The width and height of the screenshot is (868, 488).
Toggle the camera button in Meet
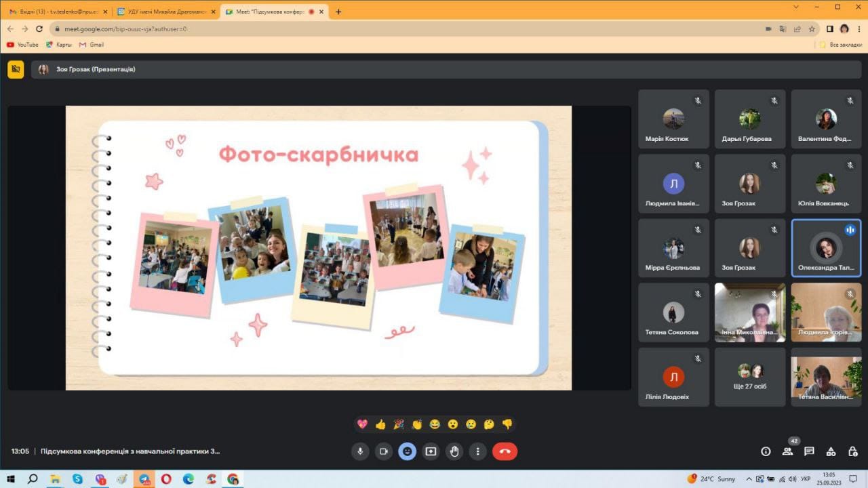click(384, 451)
